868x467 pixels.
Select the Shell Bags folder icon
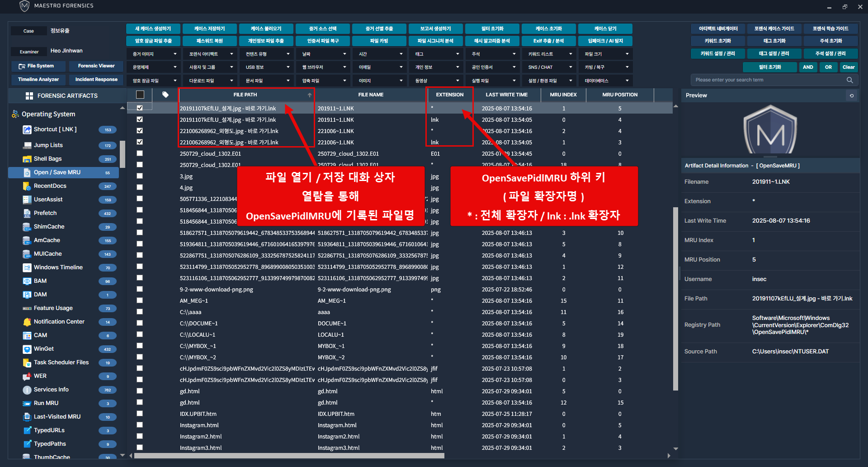pyautogui.click(x=27, y=159)
